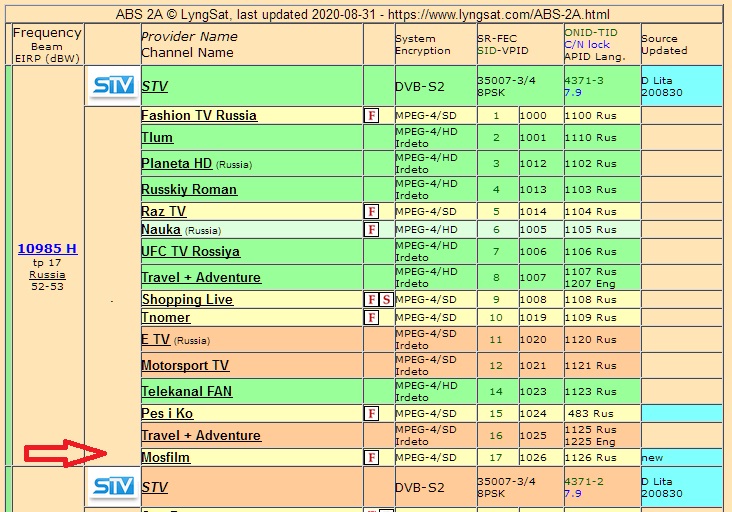Click the F icon beside Fashion TV Russia
This screenshot has width=732, height=512.
[x=371, y=115]
